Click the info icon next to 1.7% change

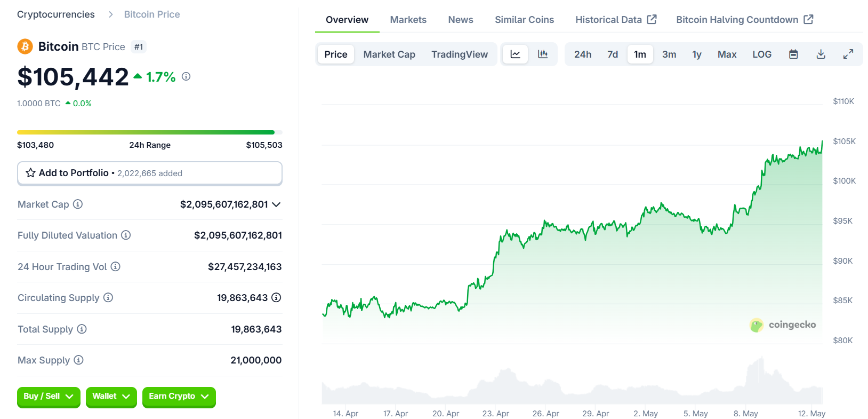(x=186, y=77)
